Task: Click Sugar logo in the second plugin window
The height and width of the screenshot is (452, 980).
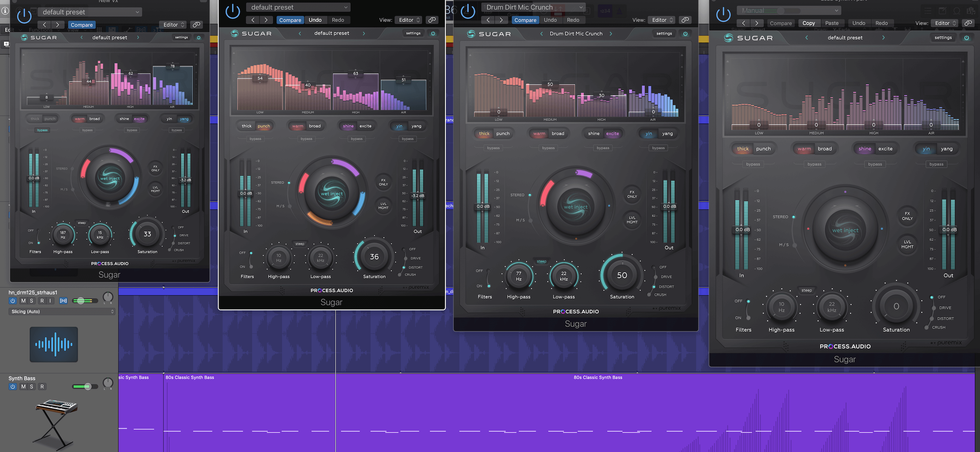Action: [x=251, y=33]
